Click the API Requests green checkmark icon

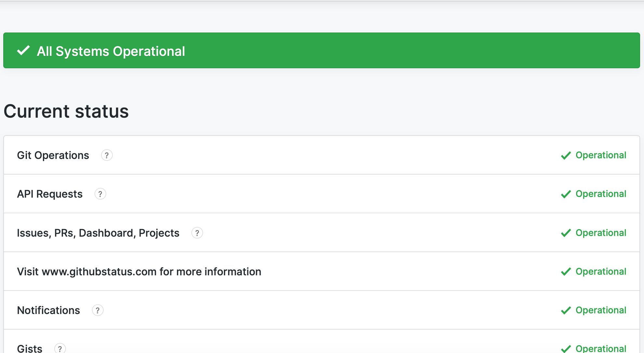(566, 194)
